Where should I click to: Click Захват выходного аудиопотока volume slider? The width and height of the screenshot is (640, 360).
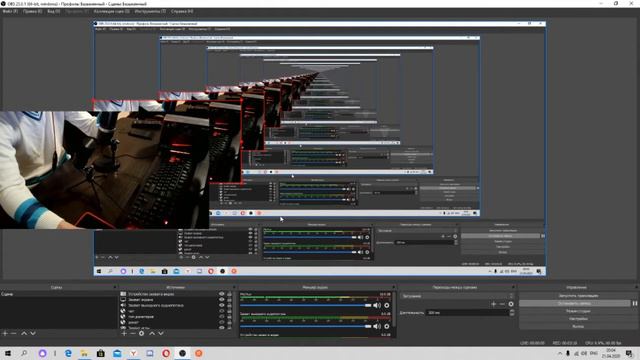(x=305, y=326)
